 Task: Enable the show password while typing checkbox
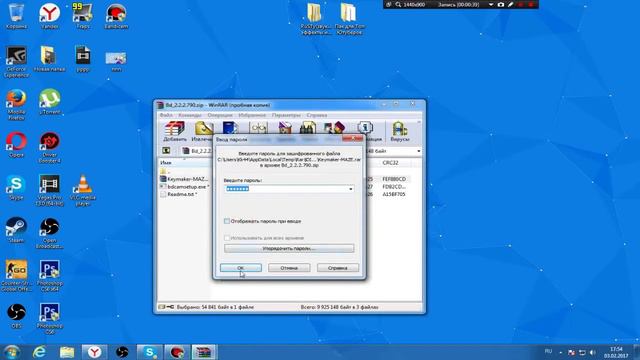(x=227, y=221)
